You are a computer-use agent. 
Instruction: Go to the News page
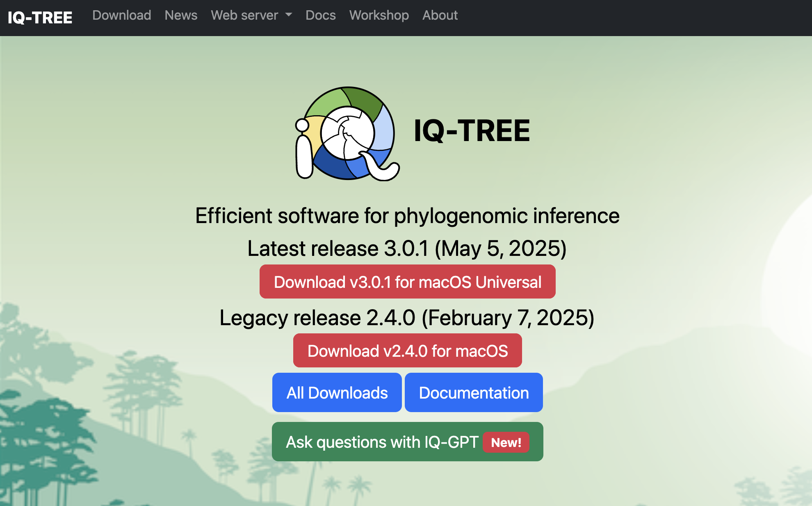point(181,15)
